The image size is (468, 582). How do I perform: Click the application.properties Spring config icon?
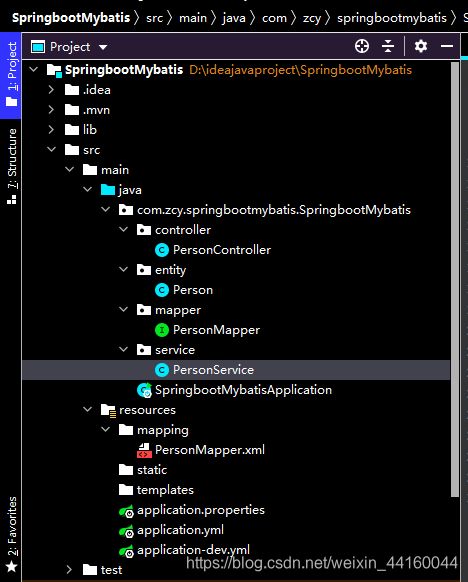point(126,511)
